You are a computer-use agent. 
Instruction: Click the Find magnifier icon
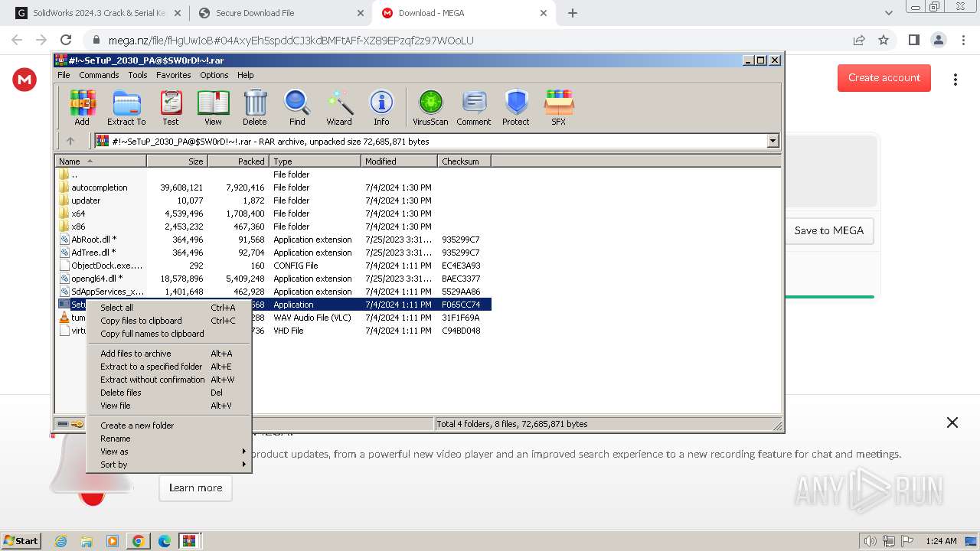tap(297, 107)
